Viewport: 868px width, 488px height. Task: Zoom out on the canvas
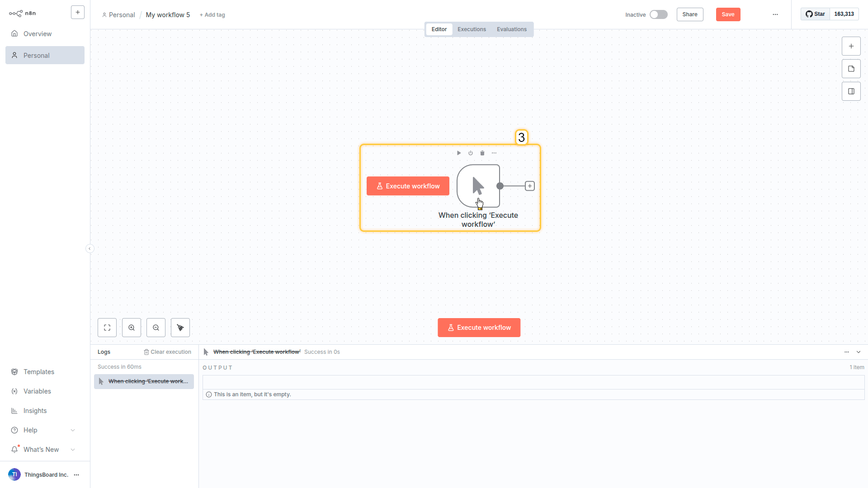[x=156, y=328]
